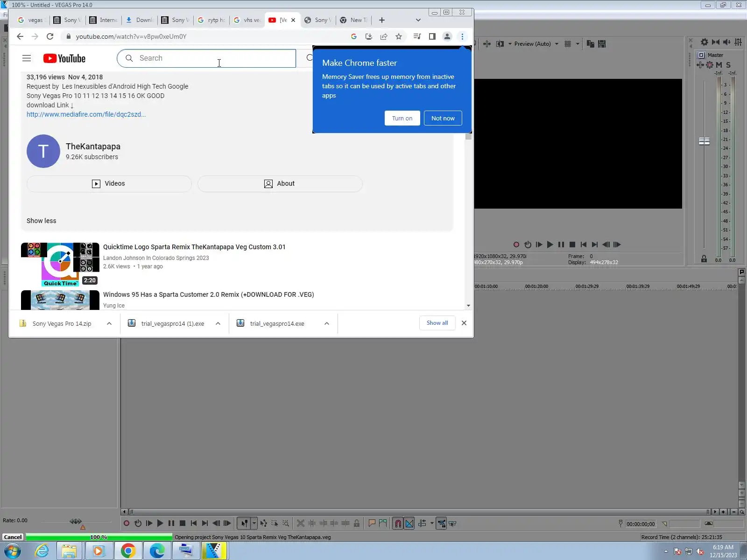The height and width of the screenshot is (560, 747).
Task: Open Chrome's side panel
Action: pyautogui.click(x=432, y=36)
